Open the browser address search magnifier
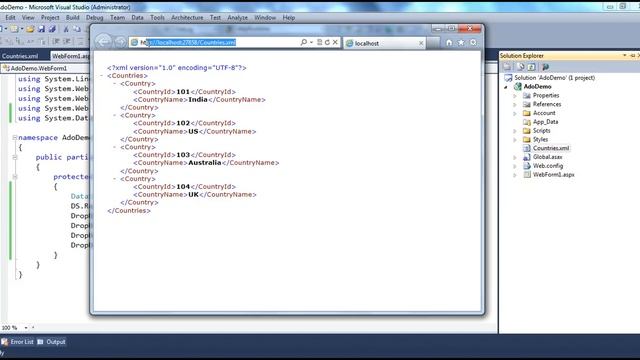Viewport: 640px width, 360px height. coord(303,42)
